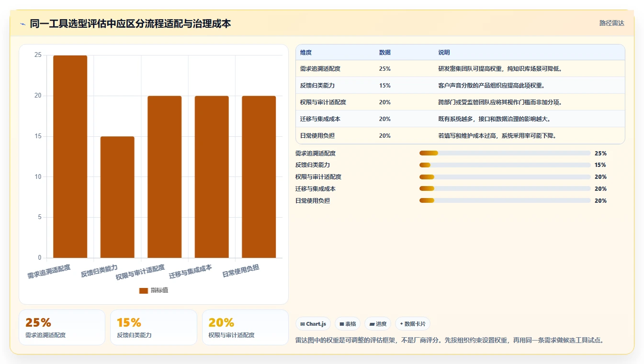Click the 需求追溯适配度 bar in chart
The width and height of the screenshot is (644, 364).
[70, 156]
